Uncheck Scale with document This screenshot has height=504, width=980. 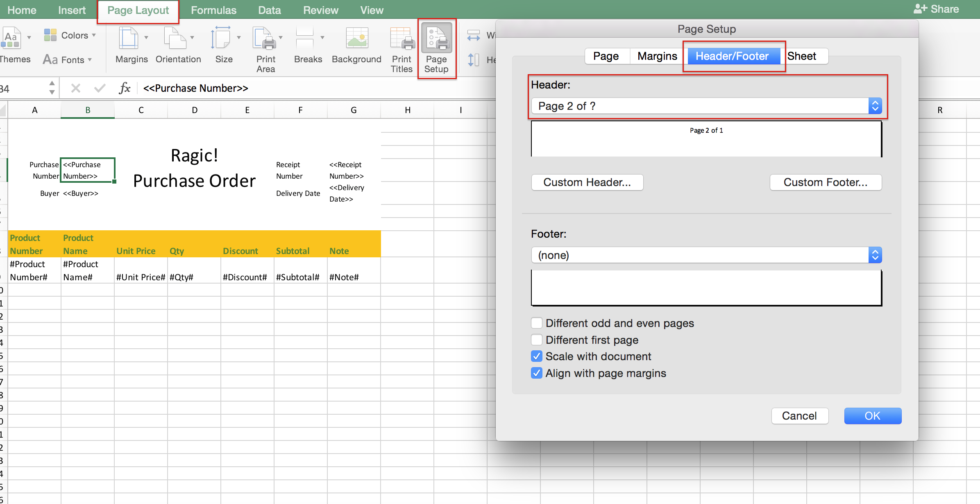coord(536,356)
